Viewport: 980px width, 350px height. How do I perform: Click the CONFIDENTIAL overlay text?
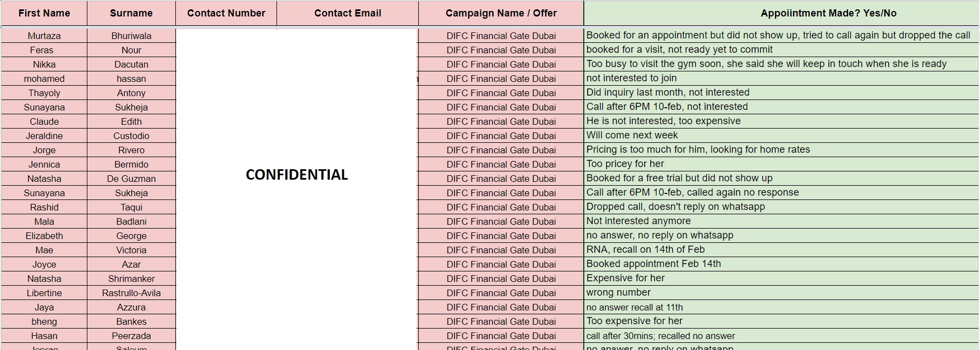297,175
